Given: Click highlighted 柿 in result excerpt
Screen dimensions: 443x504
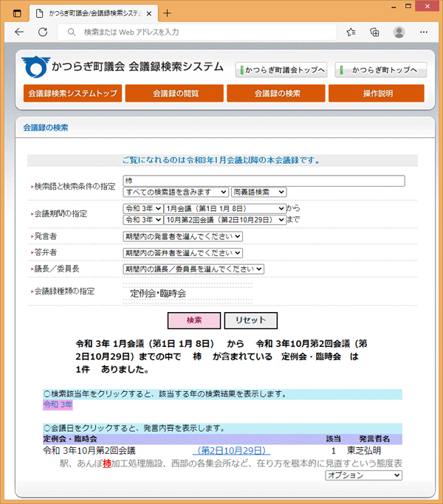Looking at the screenshot, I should (107, 463).
